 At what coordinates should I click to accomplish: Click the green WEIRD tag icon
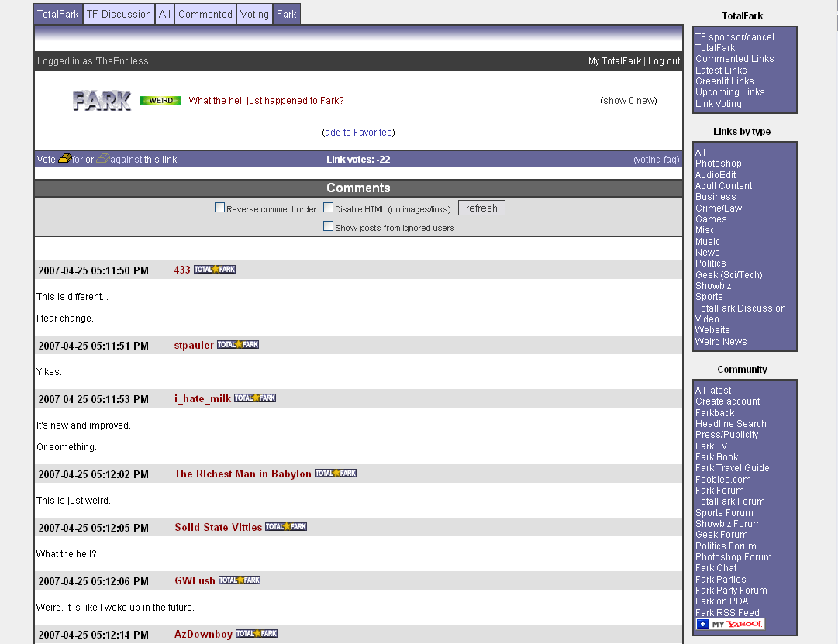pyautogui.click(x=160, y=101)
